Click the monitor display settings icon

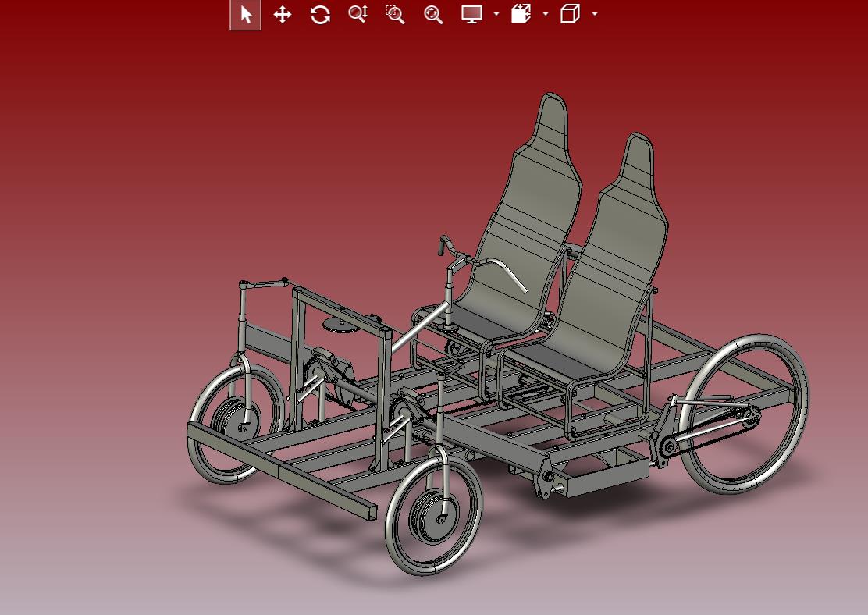pyautogui.click(x=471, y=14)
